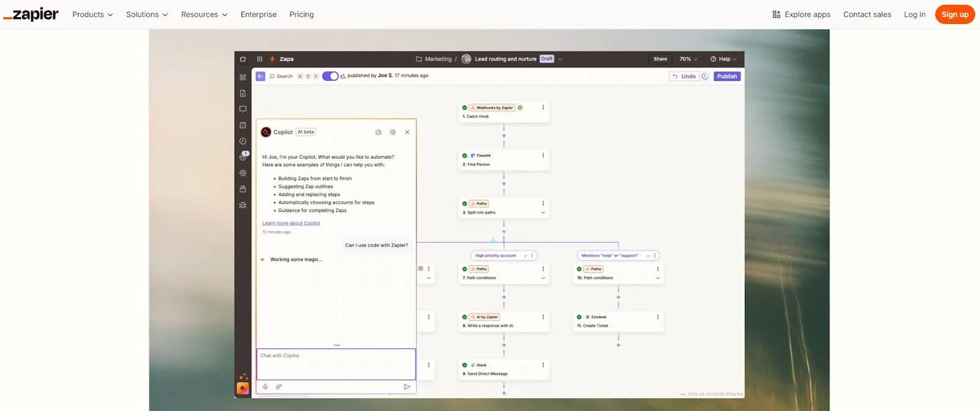Click the Marketing folder breadcrumb
Image resolution: width=980 pixels, height=411 pixels.
coord(434,59)
